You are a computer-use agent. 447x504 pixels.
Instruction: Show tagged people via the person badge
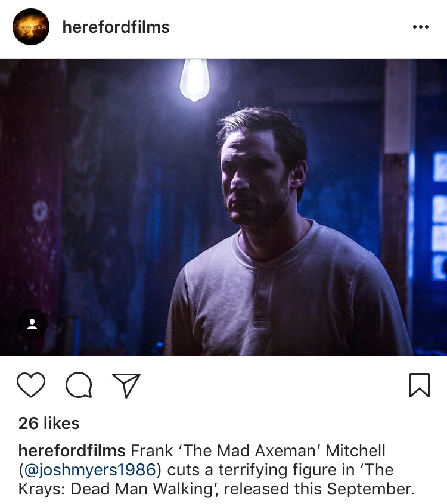pos(32,324)
